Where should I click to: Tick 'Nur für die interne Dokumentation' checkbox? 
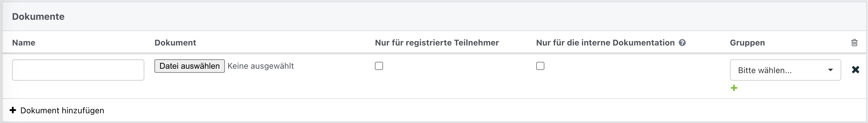tap(540, 66)
